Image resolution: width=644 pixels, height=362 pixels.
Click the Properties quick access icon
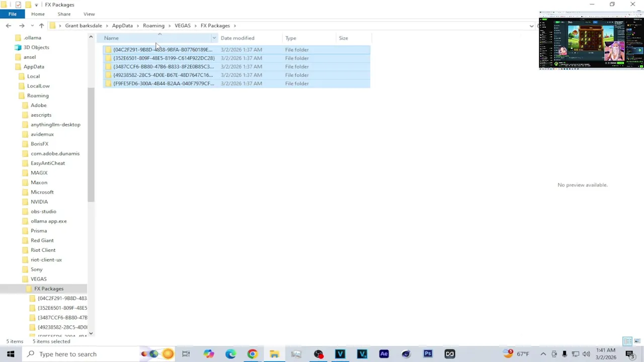18,5
